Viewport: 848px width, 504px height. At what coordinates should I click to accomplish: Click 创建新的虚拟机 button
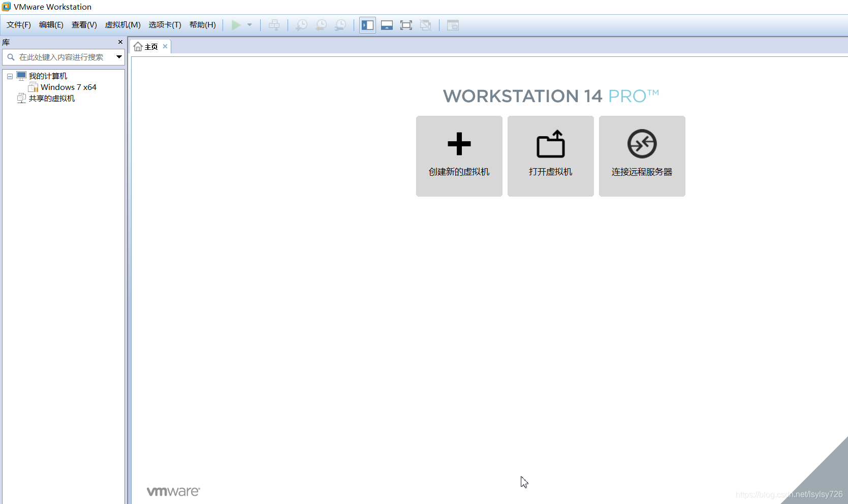tap(459, 156)
